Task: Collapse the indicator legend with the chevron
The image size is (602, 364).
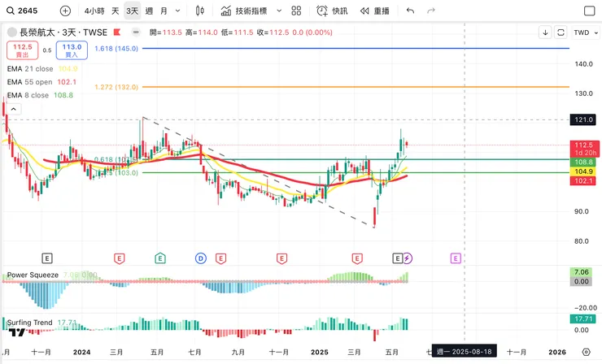Action: (14, 110)
